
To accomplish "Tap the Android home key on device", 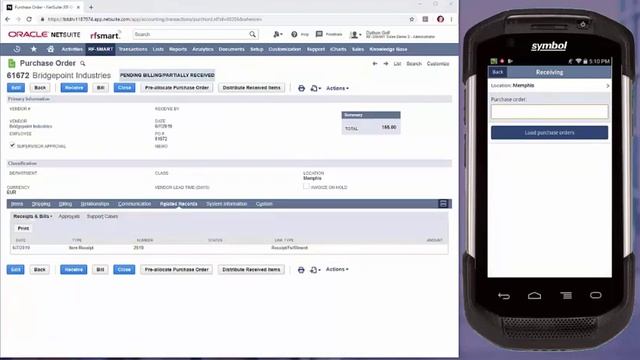I will [x=534, y=296].
